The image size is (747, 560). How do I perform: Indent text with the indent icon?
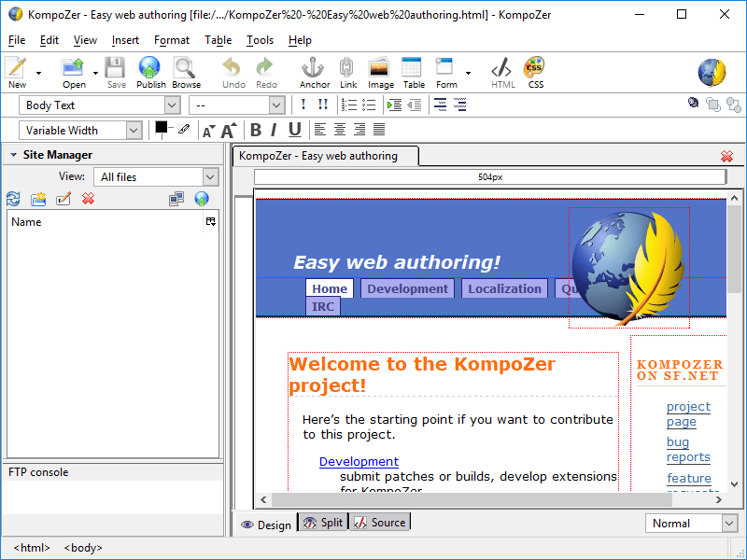pos(394,105)
